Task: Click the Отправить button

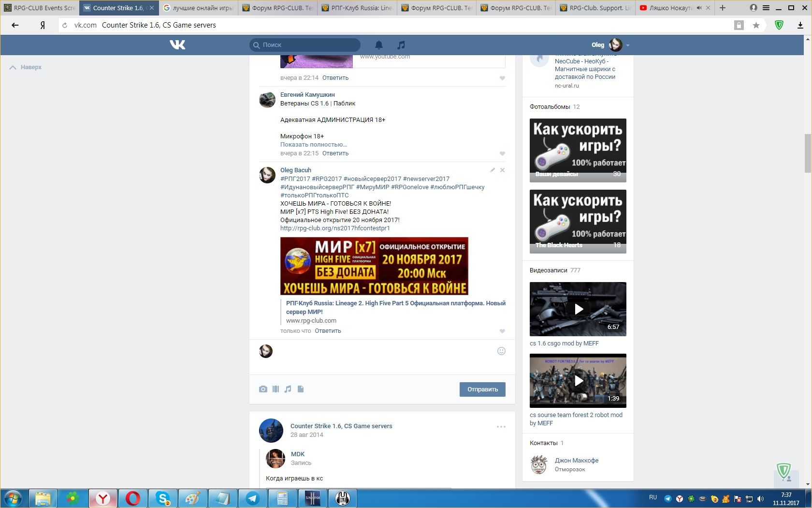Action: (482, 389)
